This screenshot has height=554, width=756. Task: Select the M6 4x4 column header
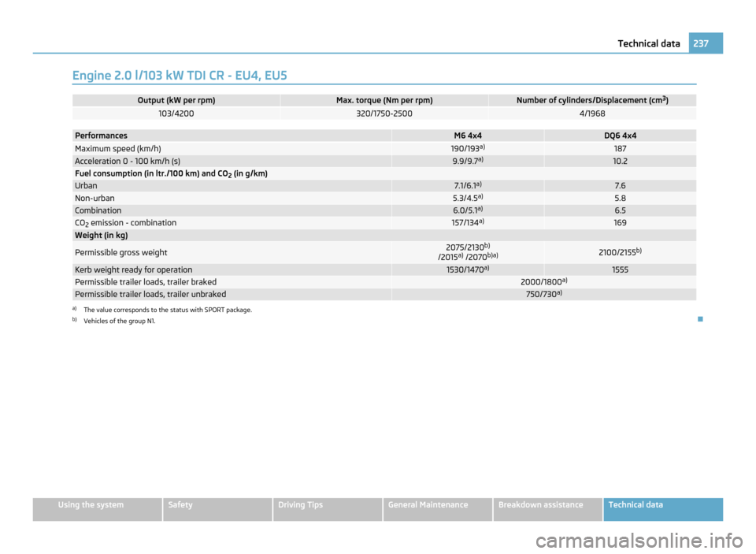click(x=468, y=136)
